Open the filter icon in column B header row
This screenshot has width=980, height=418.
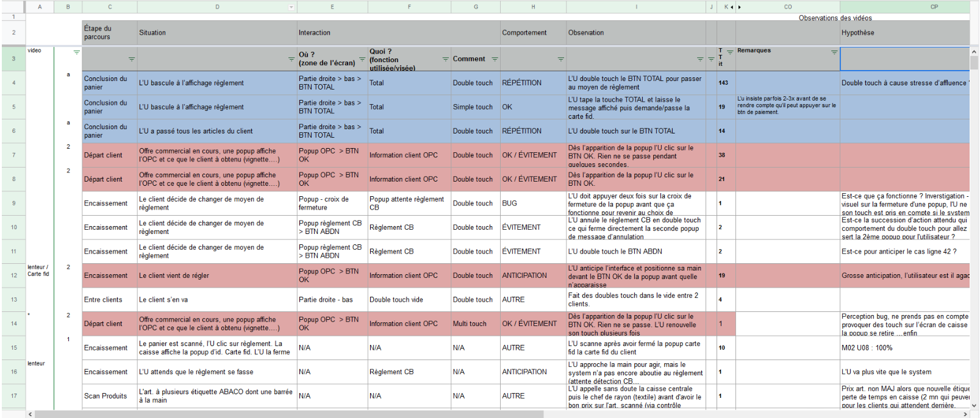click(x=77, y=52)
